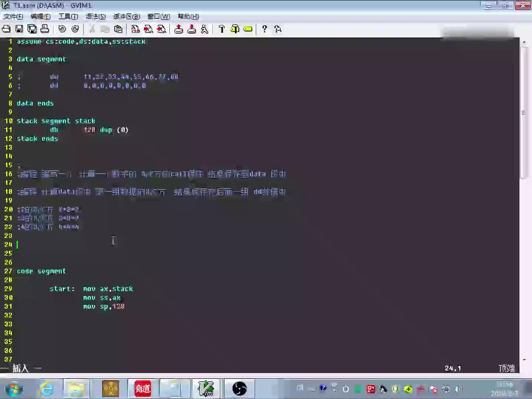Image resolution: width=532 pixels, height=399 pixels.
Task: Click '128 dup (0)' on line 11
Action: pos(106,130)
